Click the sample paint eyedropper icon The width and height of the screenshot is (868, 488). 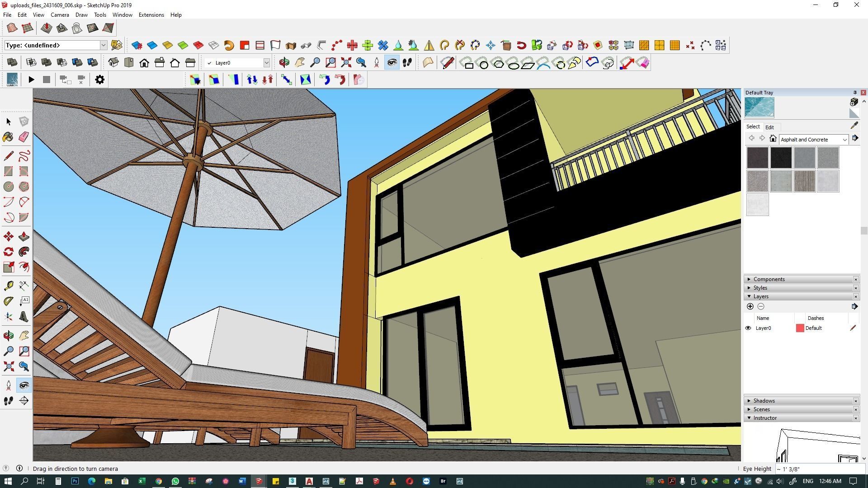pos(854,126)
